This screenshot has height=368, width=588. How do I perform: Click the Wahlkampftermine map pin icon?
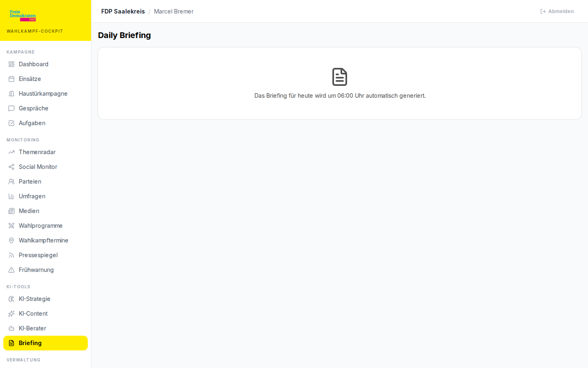click(x=11, y=240)
